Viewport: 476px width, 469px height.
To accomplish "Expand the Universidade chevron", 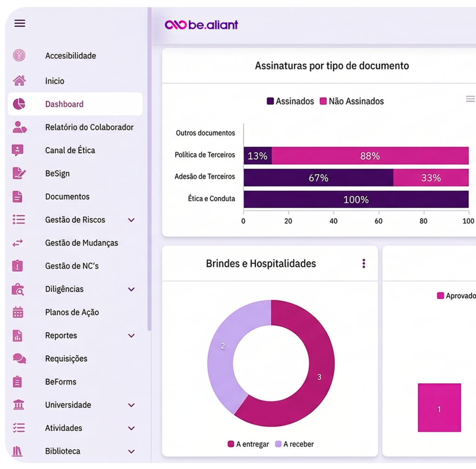I will pyautogui.click(x=132, y=405).
